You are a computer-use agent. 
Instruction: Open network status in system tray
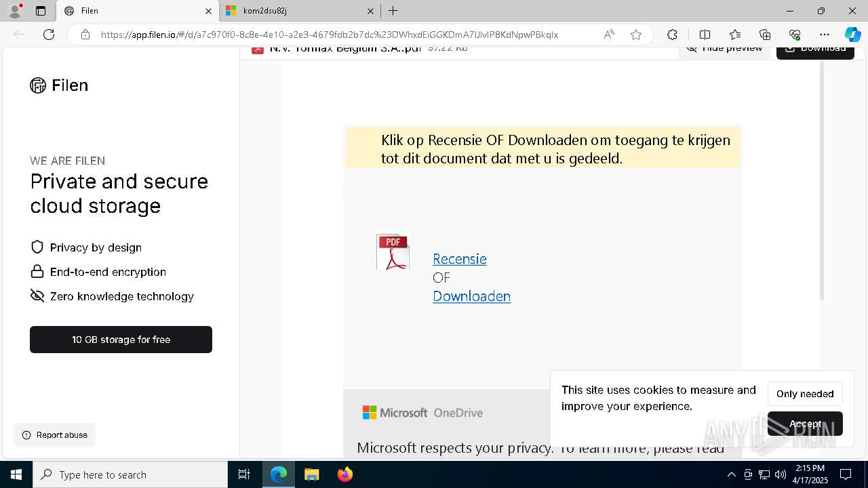click(764, 474)
